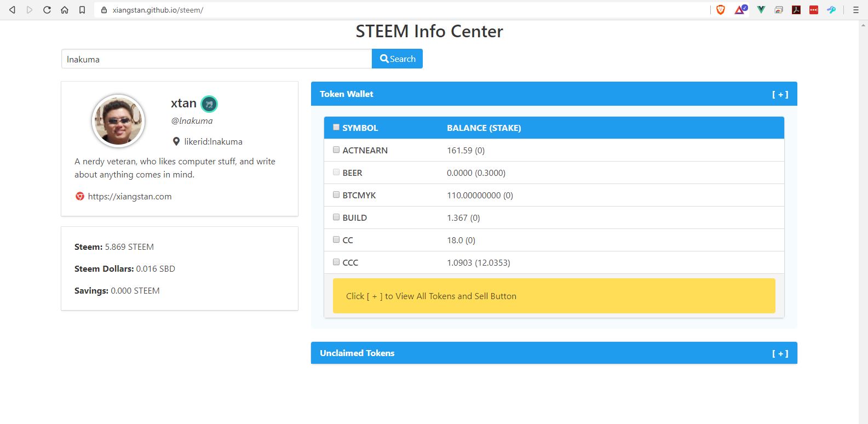Click the BALANCE (STAKE) column header
The height and width of the screenshot is (424, 868).
click(x=484, y=128)
